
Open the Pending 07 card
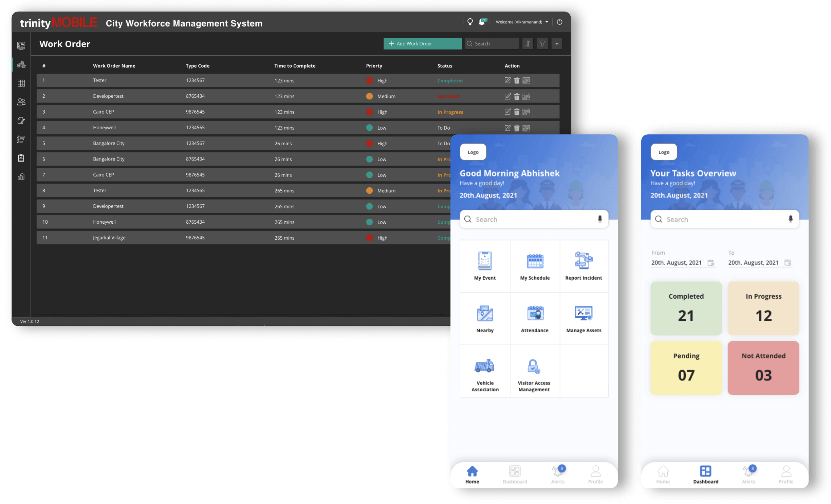pos(686,368)
